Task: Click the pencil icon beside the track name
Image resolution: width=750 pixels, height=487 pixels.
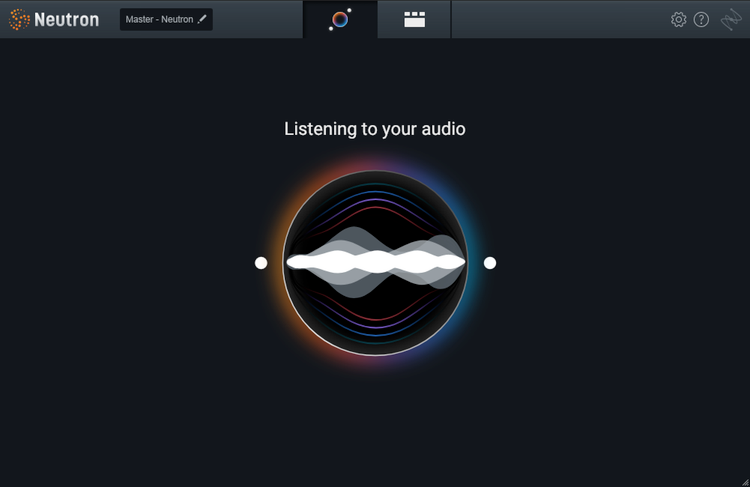Action: [202, 19]
